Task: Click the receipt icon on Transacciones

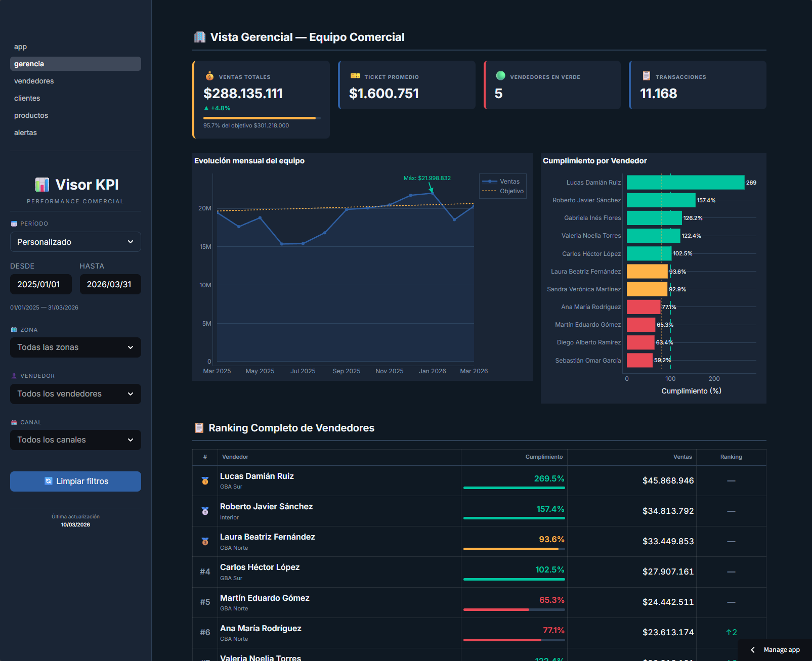Action: coord(646,76)
